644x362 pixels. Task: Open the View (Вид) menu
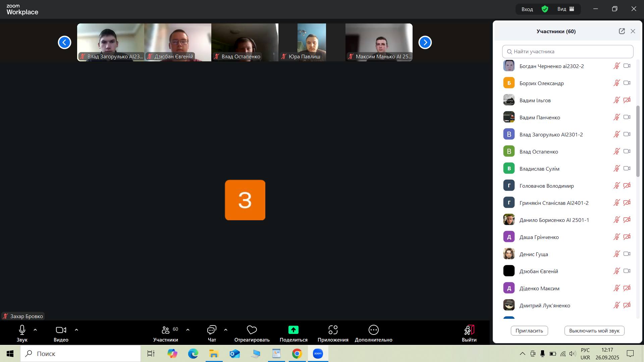click(x=566, y=9)
